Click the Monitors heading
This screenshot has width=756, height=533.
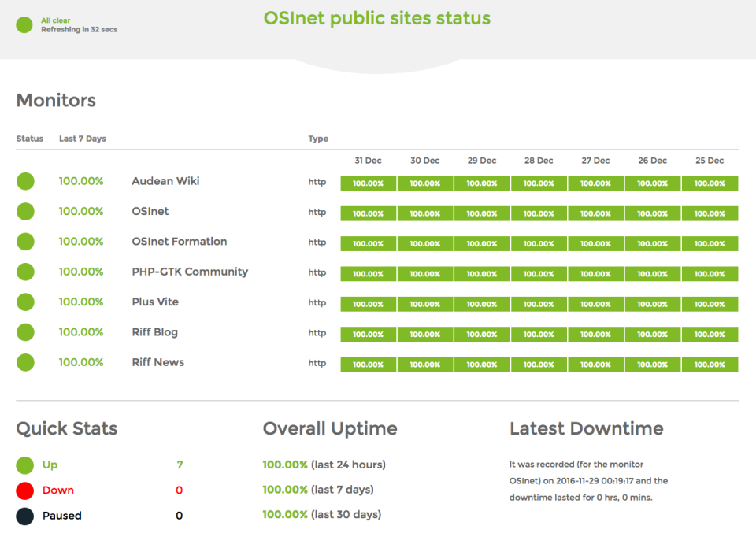click(x=56, y=100)
